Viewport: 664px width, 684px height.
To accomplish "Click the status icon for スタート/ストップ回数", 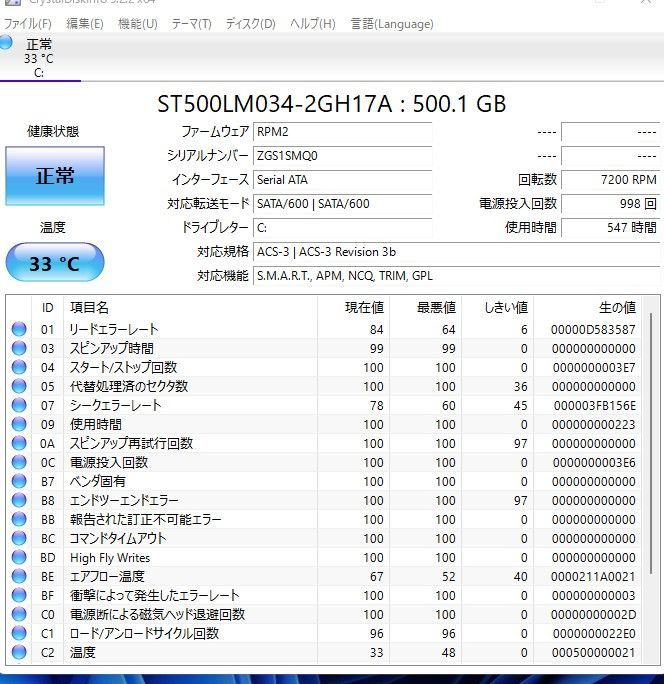I will click(x=19, y=367).
